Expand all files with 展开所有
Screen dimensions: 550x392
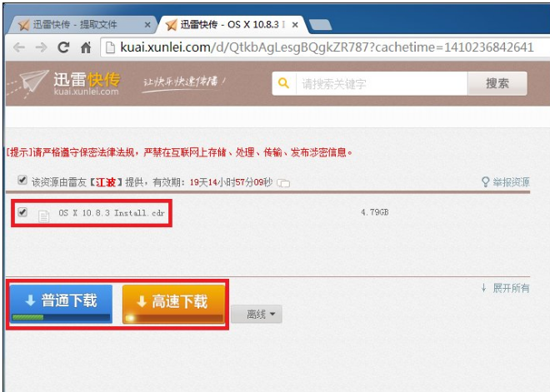(x=506, y=288)
